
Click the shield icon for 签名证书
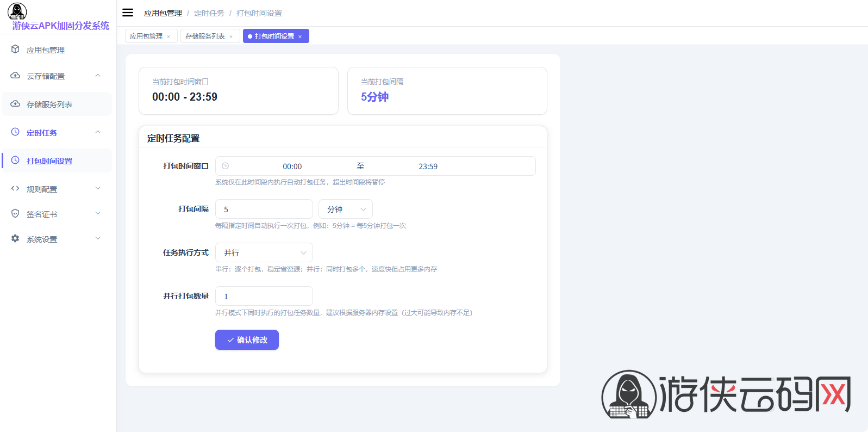(x=15, y=214)
